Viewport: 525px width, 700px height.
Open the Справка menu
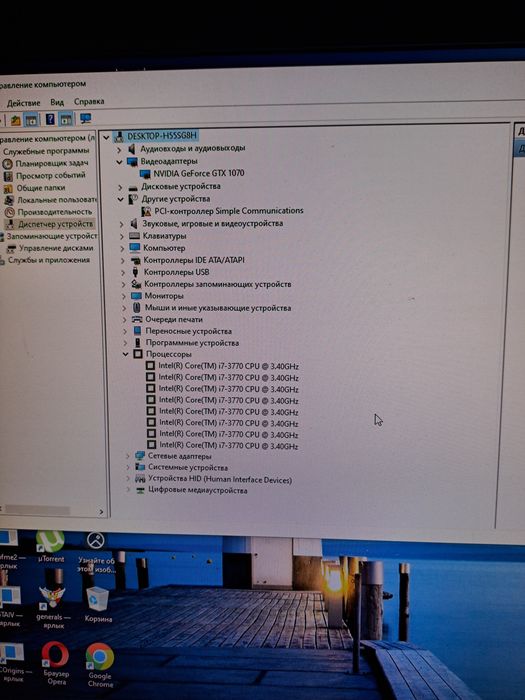click(89, 102)
